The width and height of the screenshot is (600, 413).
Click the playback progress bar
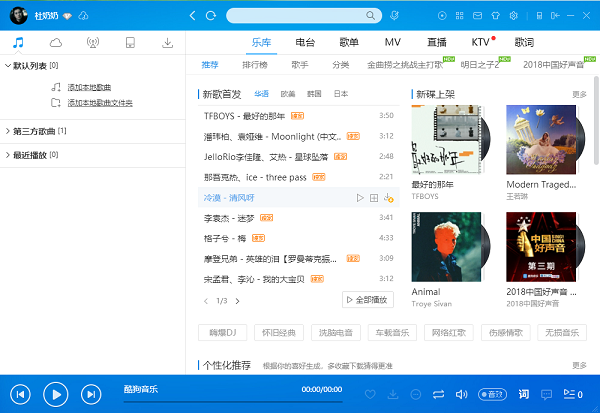pos(233,402)
